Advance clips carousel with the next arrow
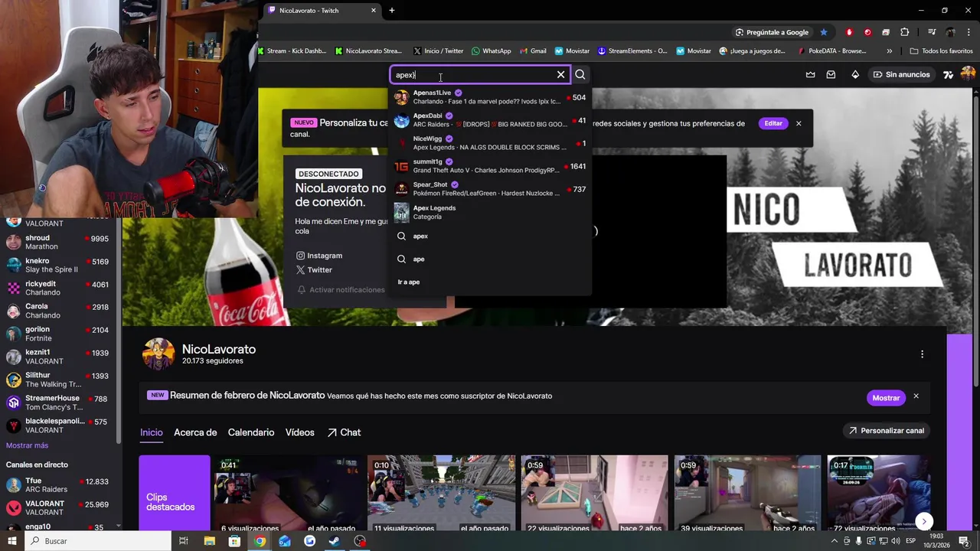980x551 pixels. 924,521
